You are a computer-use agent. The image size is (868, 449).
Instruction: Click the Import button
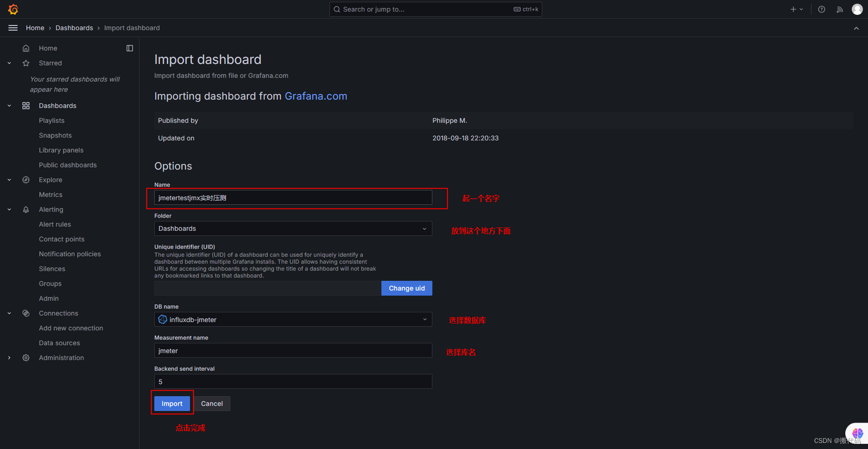[x=172, y=404]
